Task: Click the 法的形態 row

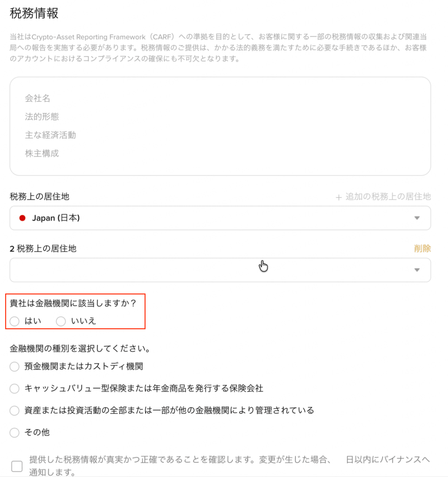Action: [42, 117]
